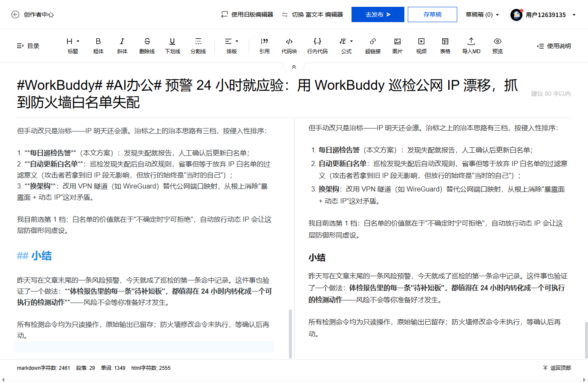
Task: Import a Markdown file (导入MD)
Action: (471, 46)
